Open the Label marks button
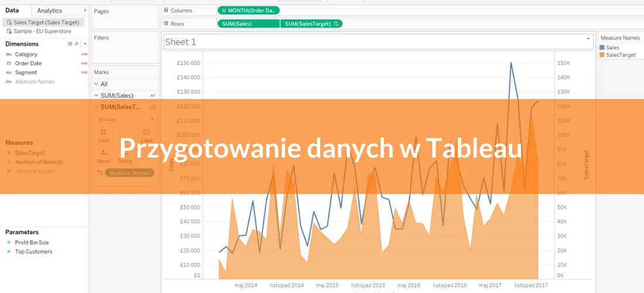The height and width of the screenshot is (293, 644). tap(146, 135)
